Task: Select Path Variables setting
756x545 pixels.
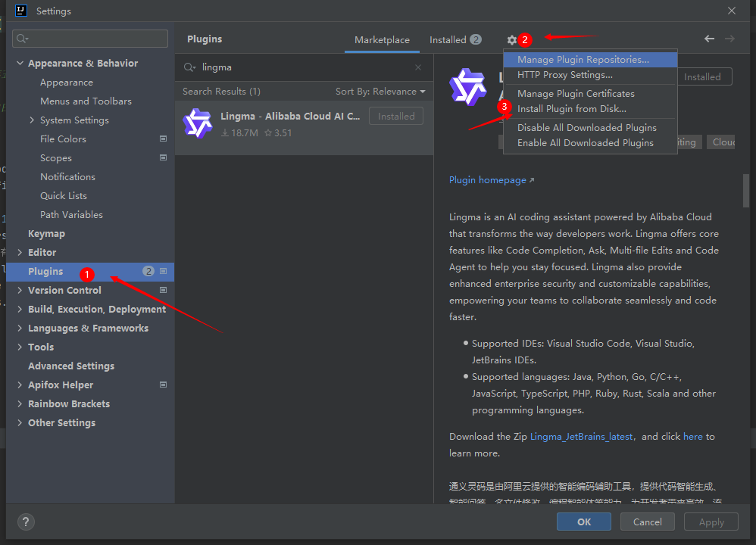Action: point(71,214)
